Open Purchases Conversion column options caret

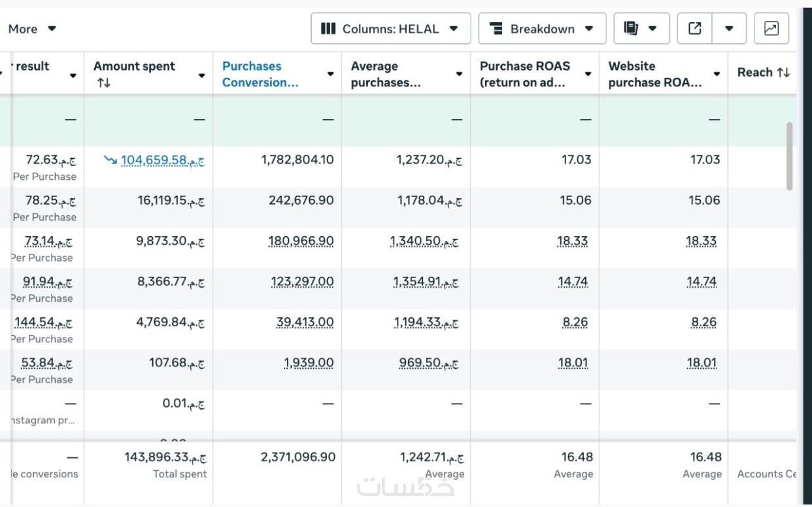tap(331, 75)
